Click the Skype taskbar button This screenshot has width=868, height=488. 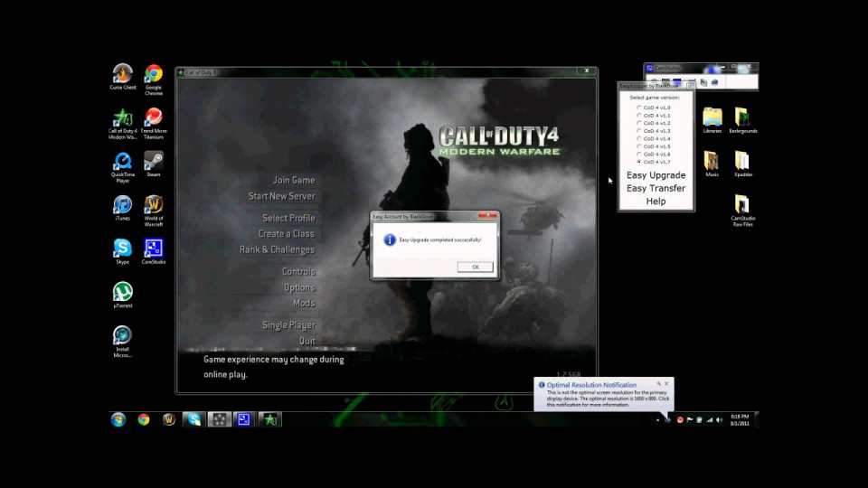(x=193, y=419)
